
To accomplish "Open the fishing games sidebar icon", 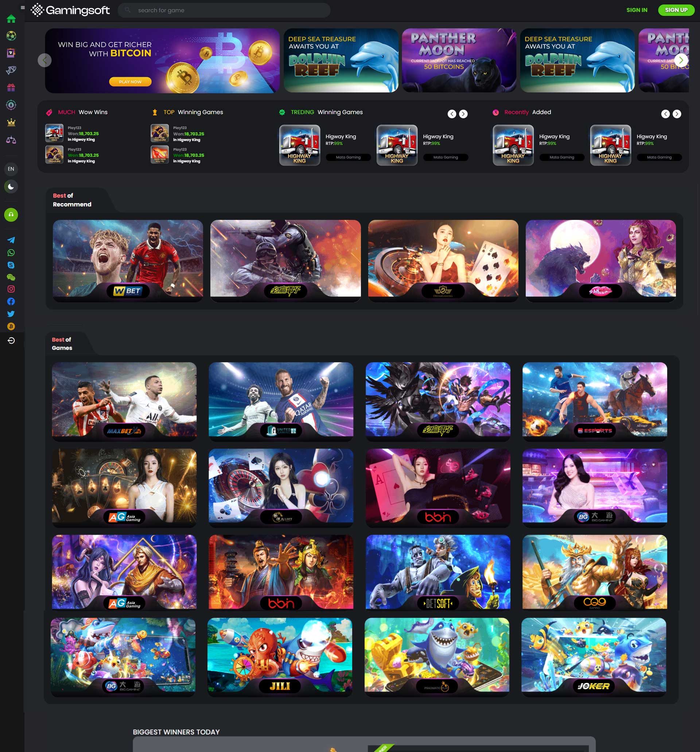I will (11, 70).
